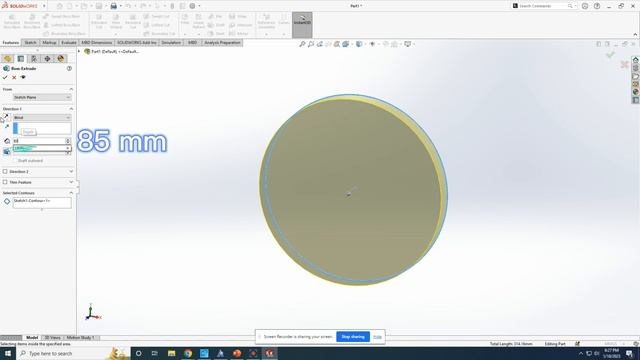This screenshot has height=360, width=640.
Task: Open From Sketch Plane dropdown
Action: pos(42,98)
